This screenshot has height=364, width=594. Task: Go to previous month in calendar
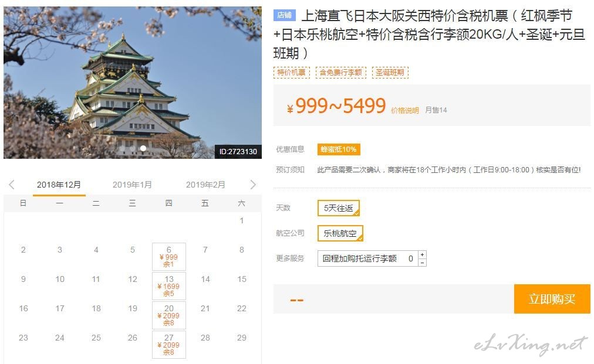[x=11, y=185]
